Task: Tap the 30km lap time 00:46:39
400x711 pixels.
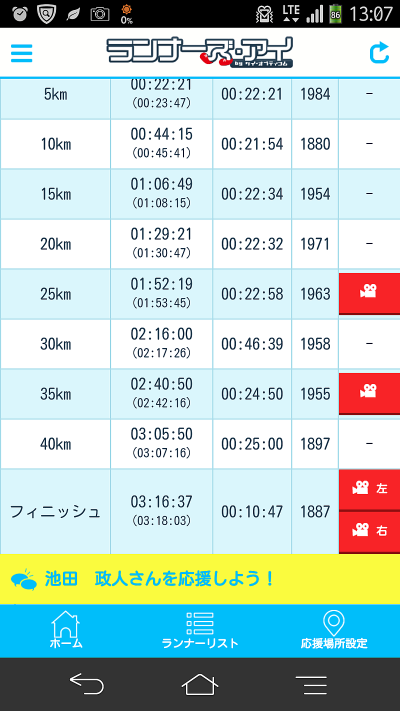Action: coord(252,344)
